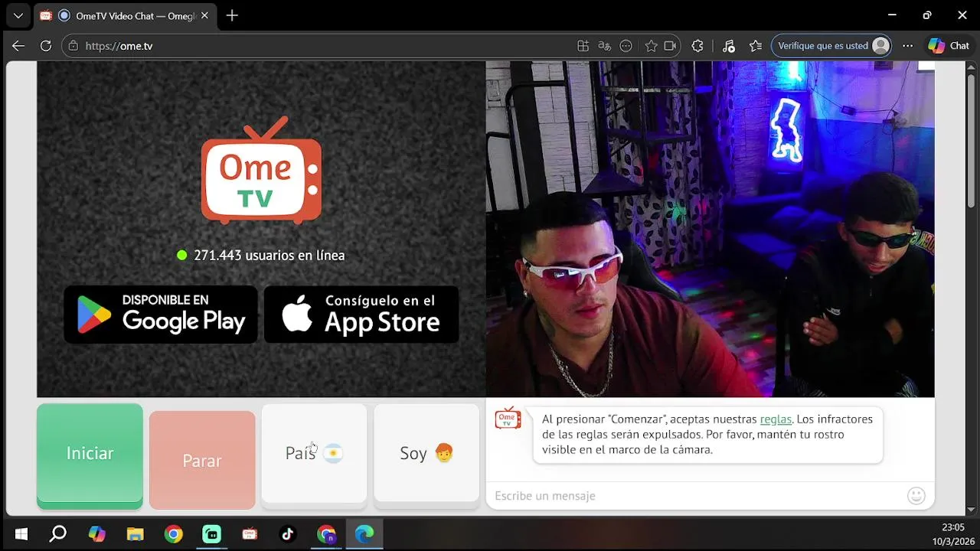Open TikTok from the taskbar
The height and width of the screenshot is (551, 980).
(288, 534)
